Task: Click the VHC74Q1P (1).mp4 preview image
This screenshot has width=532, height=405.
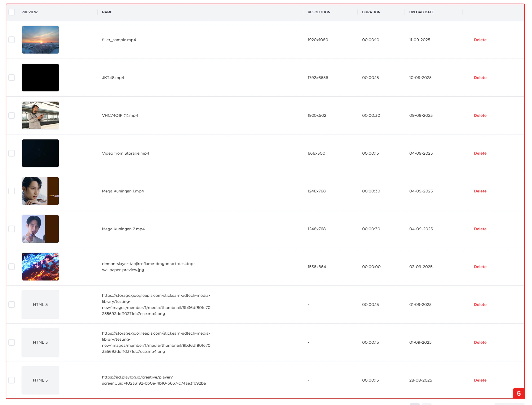Action: coord(40,115)
